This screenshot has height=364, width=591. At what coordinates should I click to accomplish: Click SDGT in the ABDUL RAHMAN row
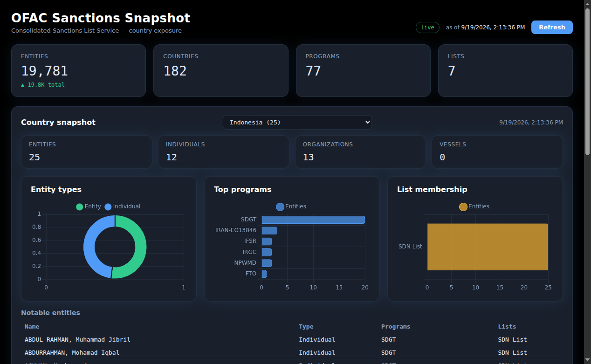(x=388, y=339)
